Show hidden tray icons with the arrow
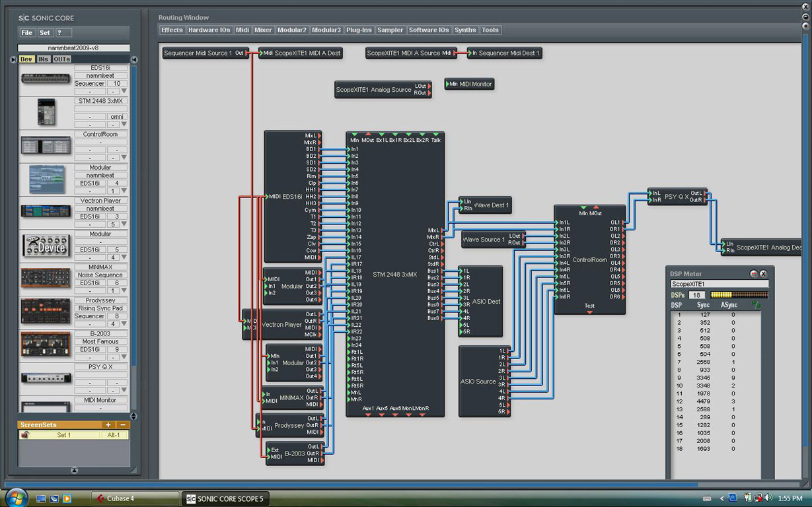This screenshot has width=812, height=507. point(721,498)
